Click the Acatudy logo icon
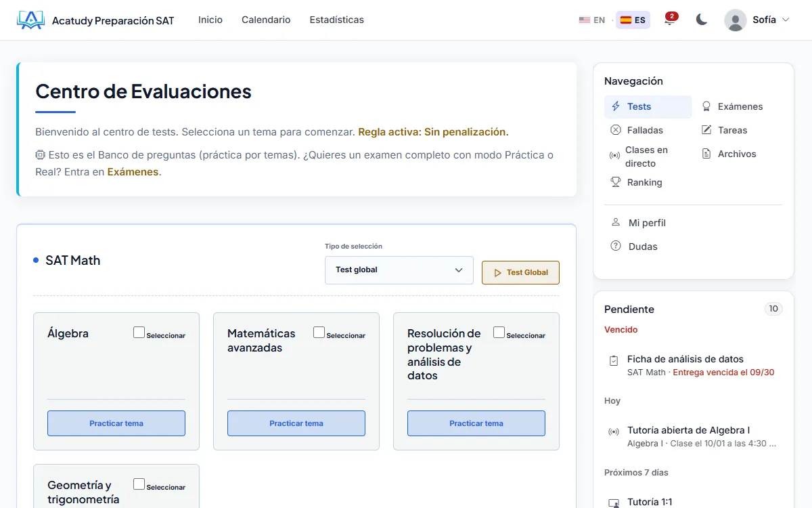This screenshot has width=812, height=508. point(30,20)
